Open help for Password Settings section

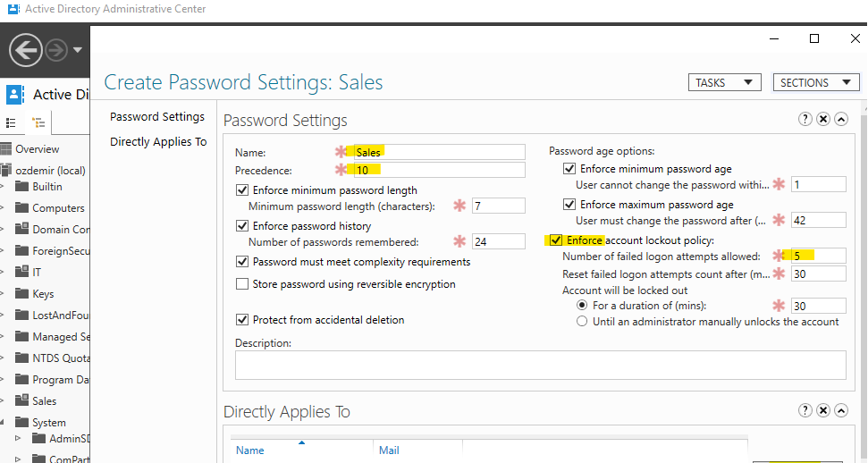coord(805,120)
